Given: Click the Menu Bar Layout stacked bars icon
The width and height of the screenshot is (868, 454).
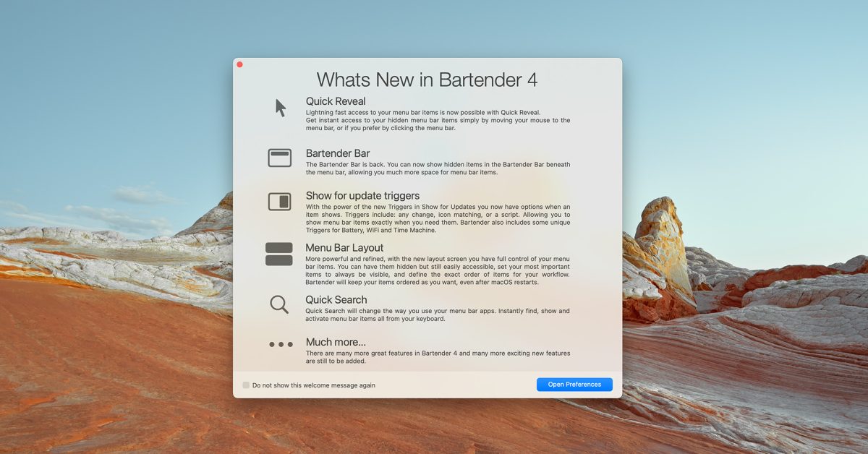Looking at the screenshot, I should click(x=279, y=254).
